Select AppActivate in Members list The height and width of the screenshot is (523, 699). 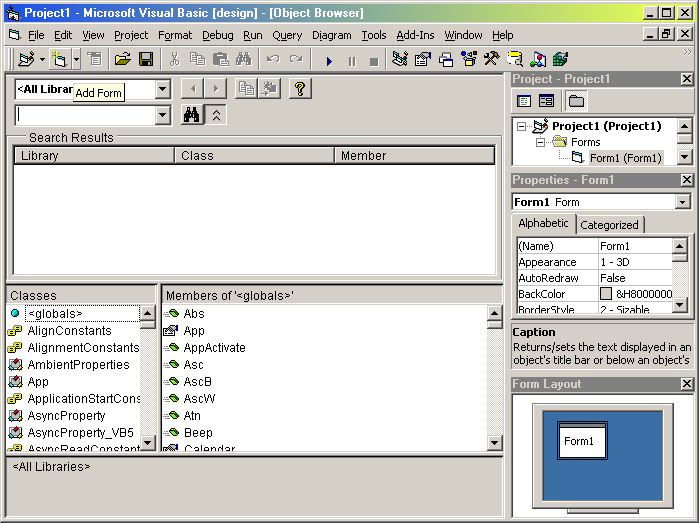pyautogui.click(x=214, y=348)
